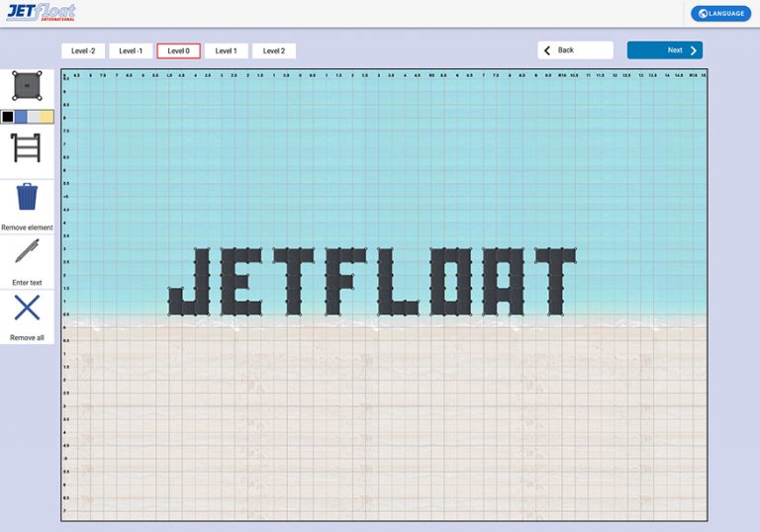Choose the ladder accessory icon

[x=25, y=147]
